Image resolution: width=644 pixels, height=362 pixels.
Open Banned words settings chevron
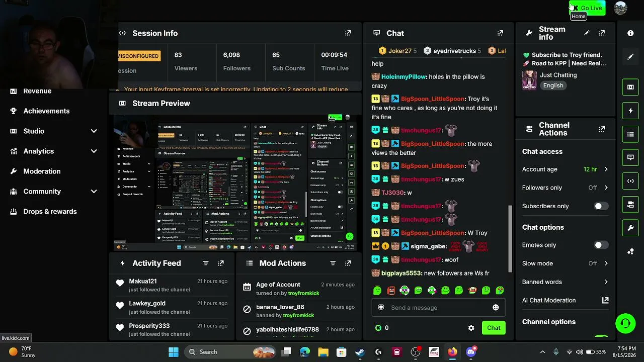click(x=606, y=282)
